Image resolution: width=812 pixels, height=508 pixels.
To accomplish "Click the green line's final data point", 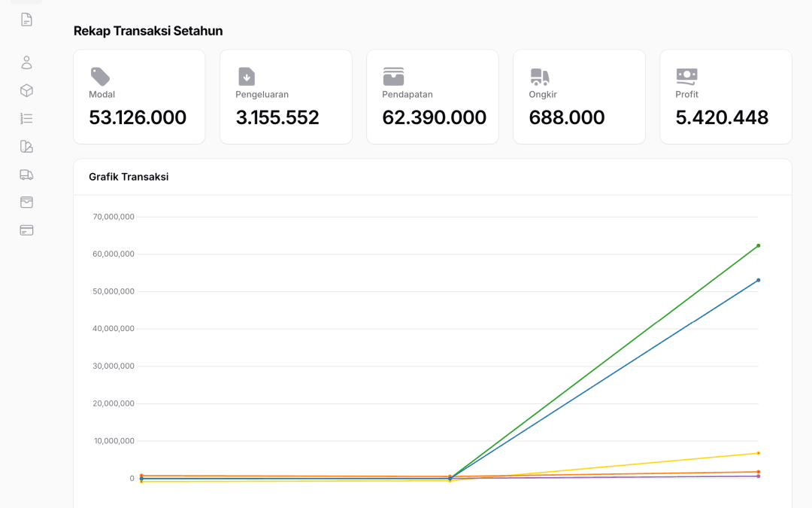I will point(758,245).
